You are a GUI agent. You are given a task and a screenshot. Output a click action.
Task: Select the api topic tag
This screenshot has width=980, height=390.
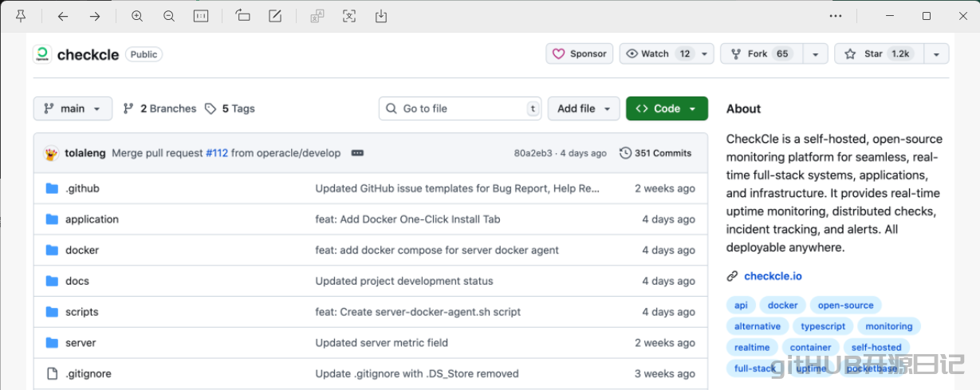(741, 305)
